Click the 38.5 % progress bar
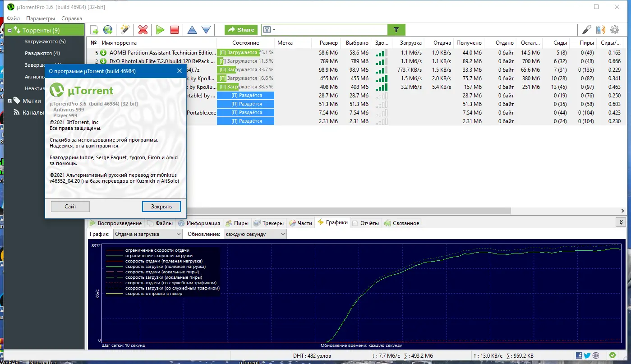Viewport: 631px width, 364px height. coord(246,87)
